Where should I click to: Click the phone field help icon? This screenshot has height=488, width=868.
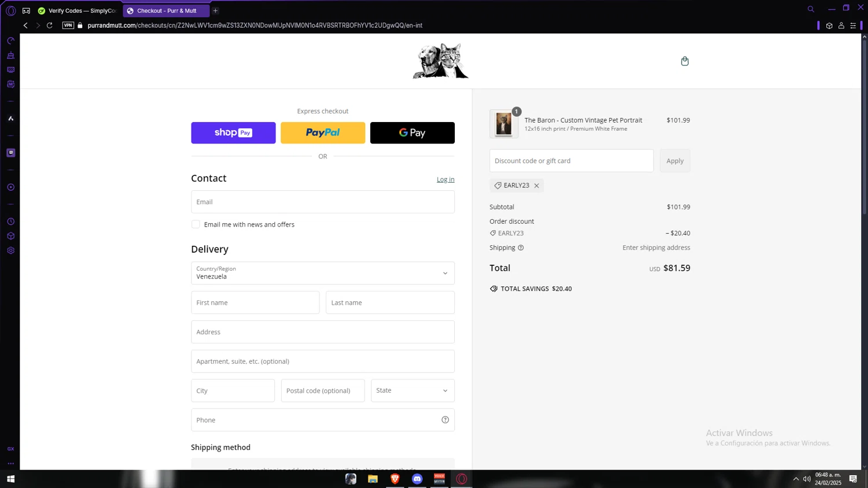[x=445, y=420]
